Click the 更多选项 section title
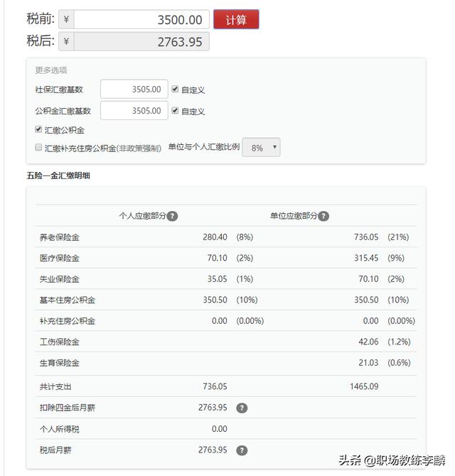This screenshot has width=455, height=476. click(51, 70)
